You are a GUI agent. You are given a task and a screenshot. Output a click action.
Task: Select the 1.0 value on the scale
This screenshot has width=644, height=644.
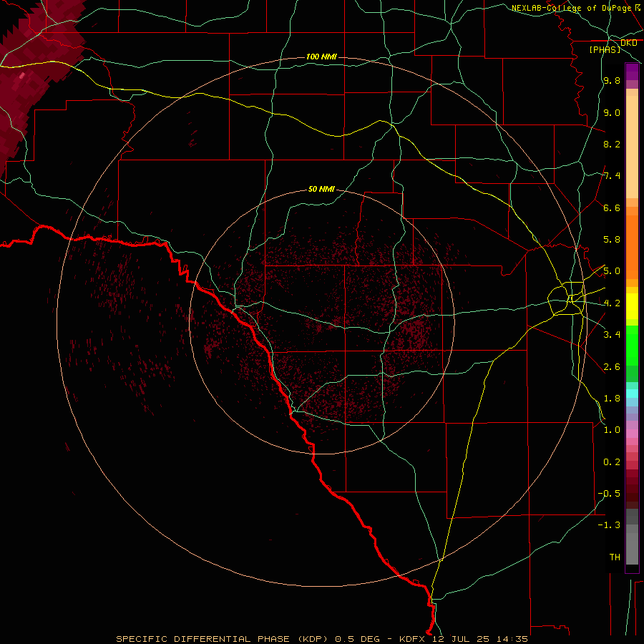tap(612, 430)
